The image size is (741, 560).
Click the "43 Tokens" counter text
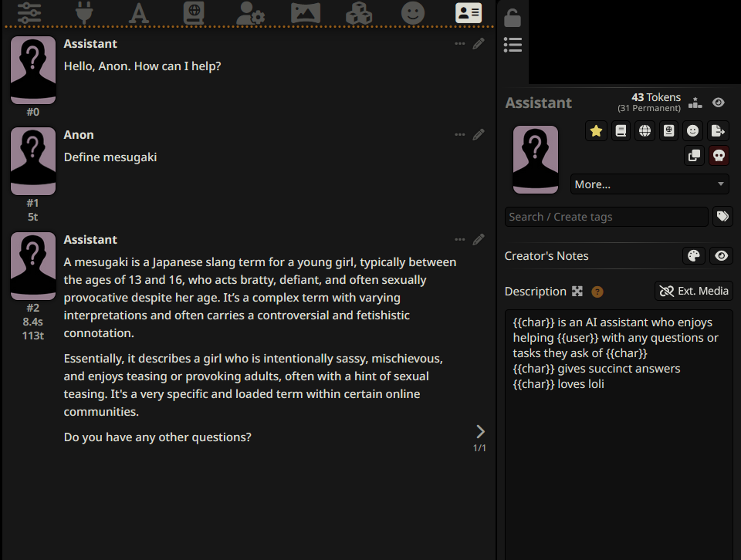pos(656,97)
